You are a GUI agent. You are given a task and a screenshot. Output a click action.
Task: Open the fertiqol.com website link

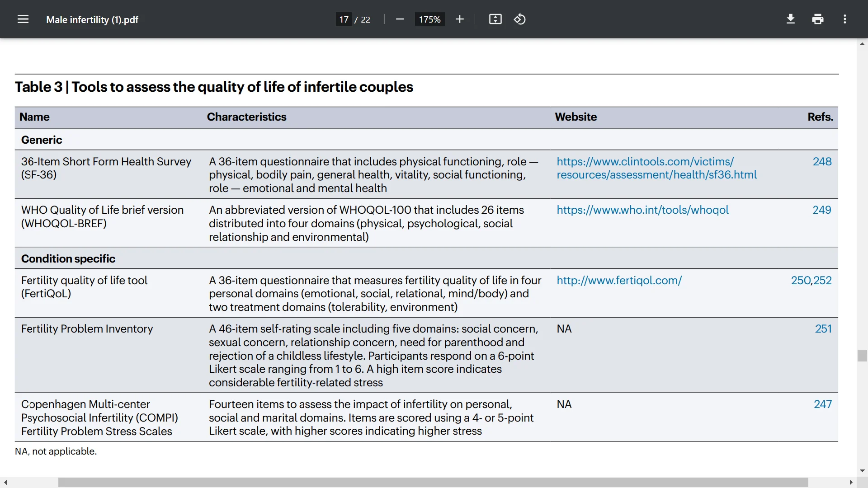point(619,281)
